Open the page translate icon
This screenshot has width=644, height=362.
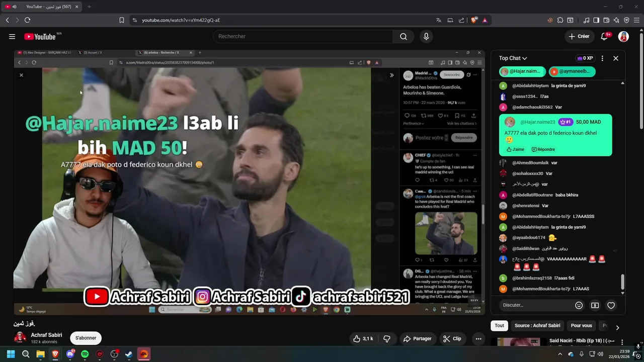click(x=439, y=20)
